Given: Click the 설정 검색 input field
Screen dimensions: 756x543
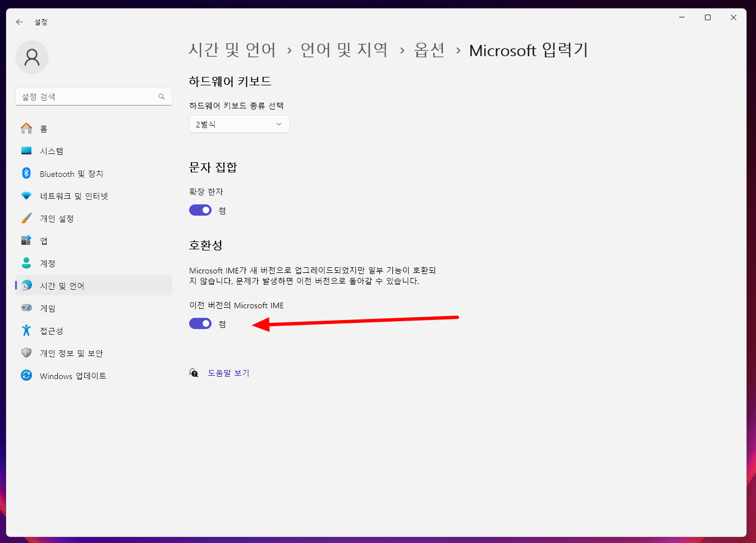Looking at the screenshot, I should point(94,97).
